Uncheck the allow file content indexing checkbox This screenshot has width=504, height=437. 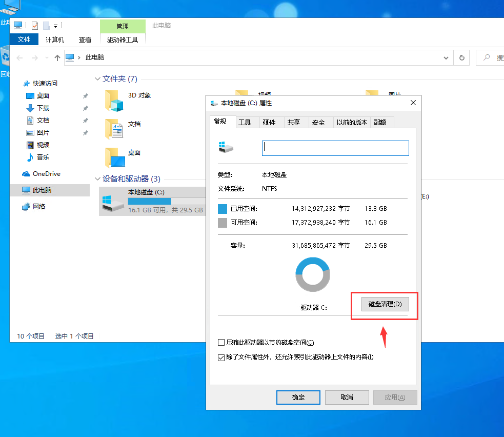click(x=221, y=357)
